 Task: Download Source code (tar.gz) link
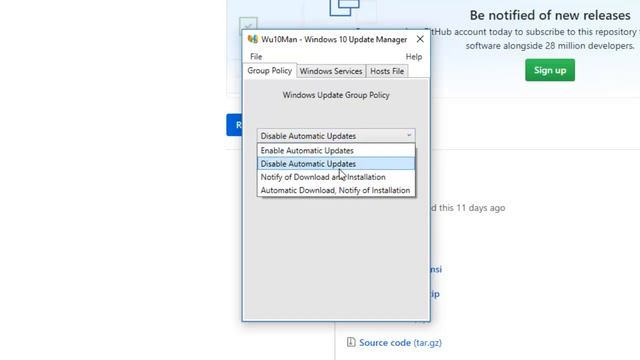point(400,342)
